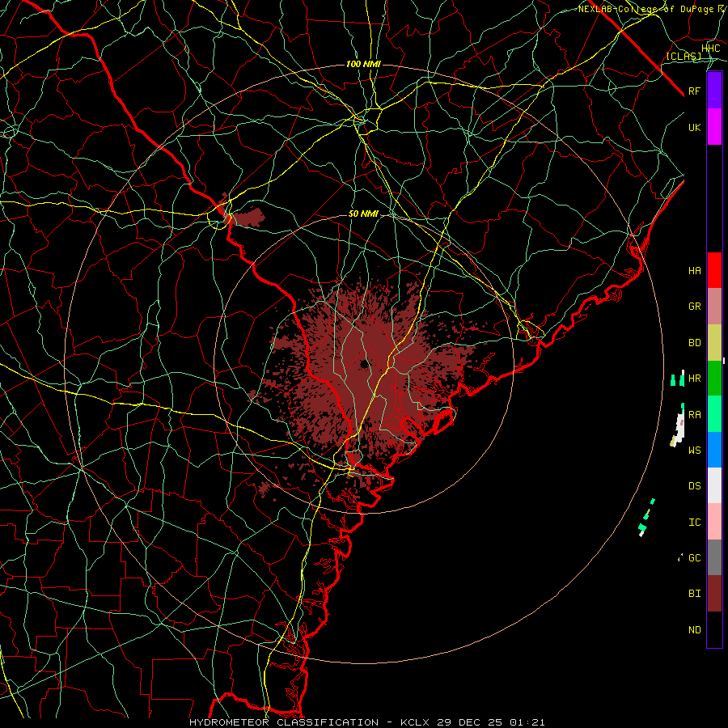This screenshot has width=728, height=728.
Task: Click the RA light-green legend swatch
Action: coord(714,414)
